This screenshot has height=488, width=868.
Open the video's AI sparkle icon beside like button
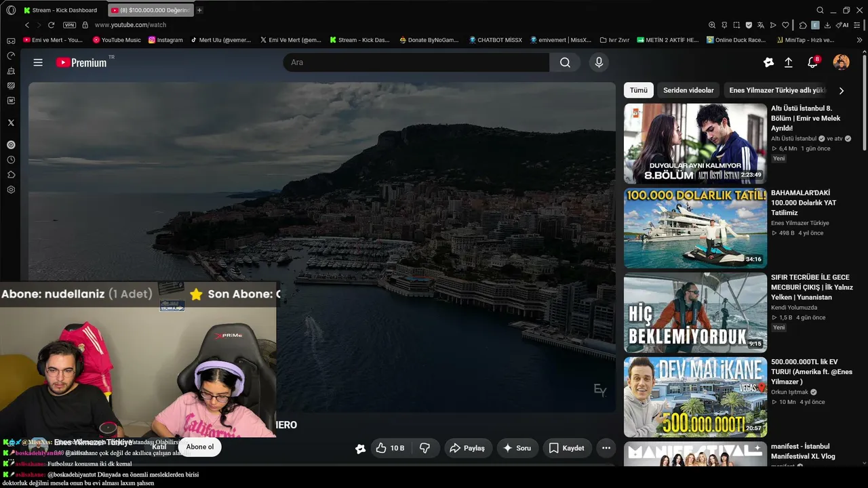click(360, 448)
